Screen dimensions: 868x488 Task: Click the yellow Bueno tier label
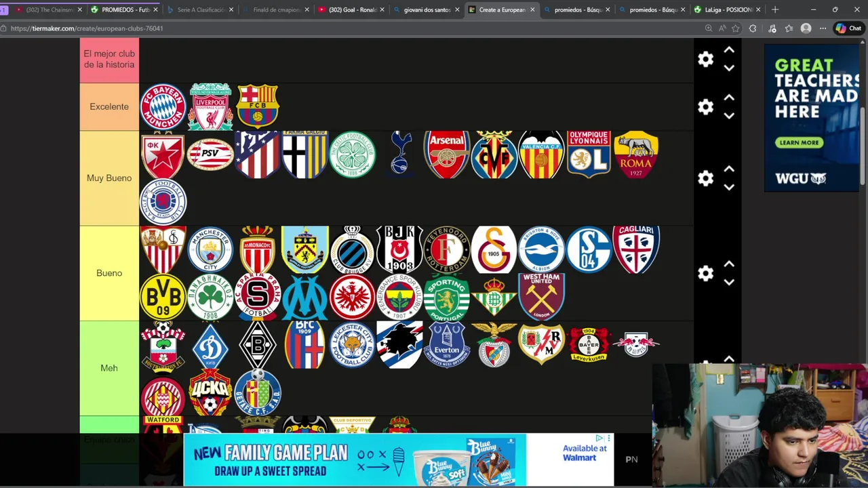tap(109, 273)
